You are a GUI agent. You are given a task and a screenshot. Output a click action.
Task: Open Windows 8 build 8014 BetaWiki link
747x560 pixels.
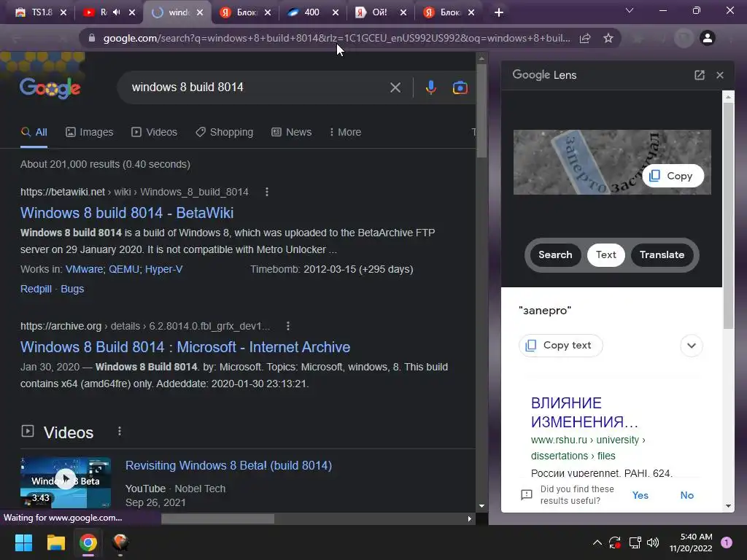click(x=127, y=213)
